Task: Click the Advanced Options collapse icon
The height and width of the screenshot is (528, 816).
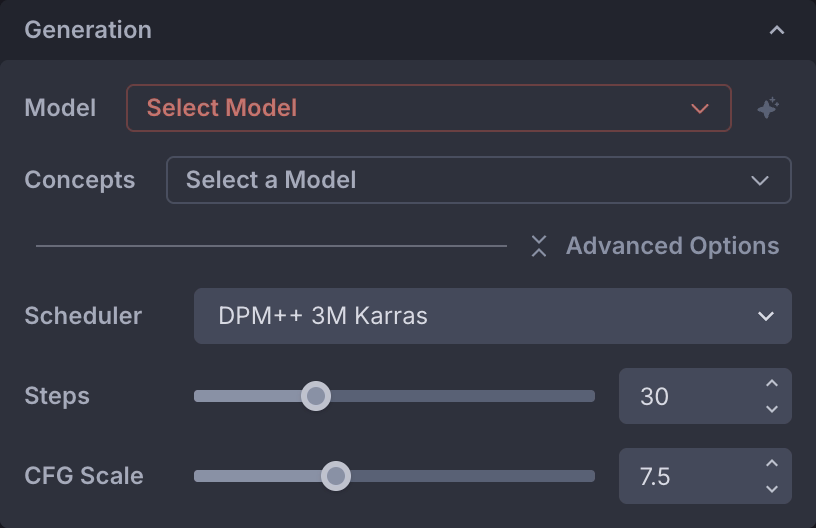Action: (x=539, y=246)
